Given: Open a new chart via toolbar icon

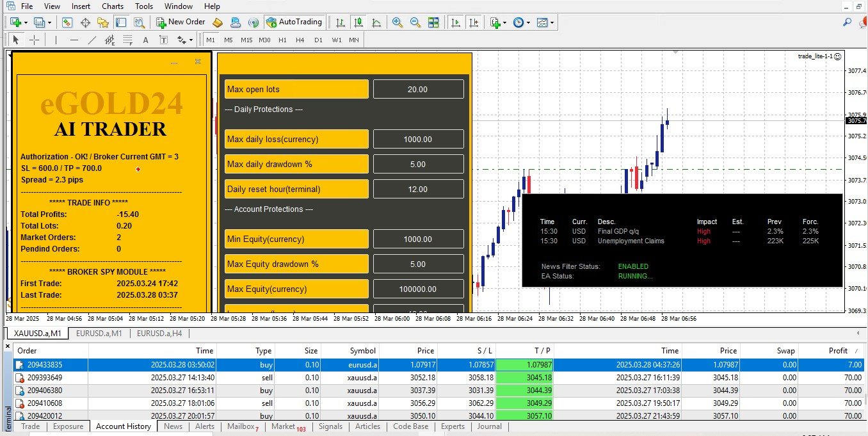Looking at the screenshot, I should tap(15, 22).
